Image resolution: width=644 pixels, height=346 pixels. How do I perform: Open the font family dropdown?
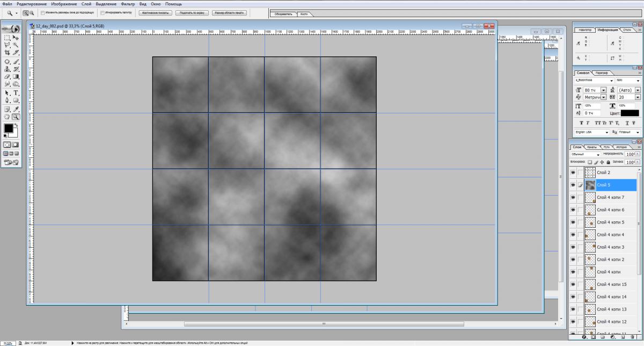[612, 81]
